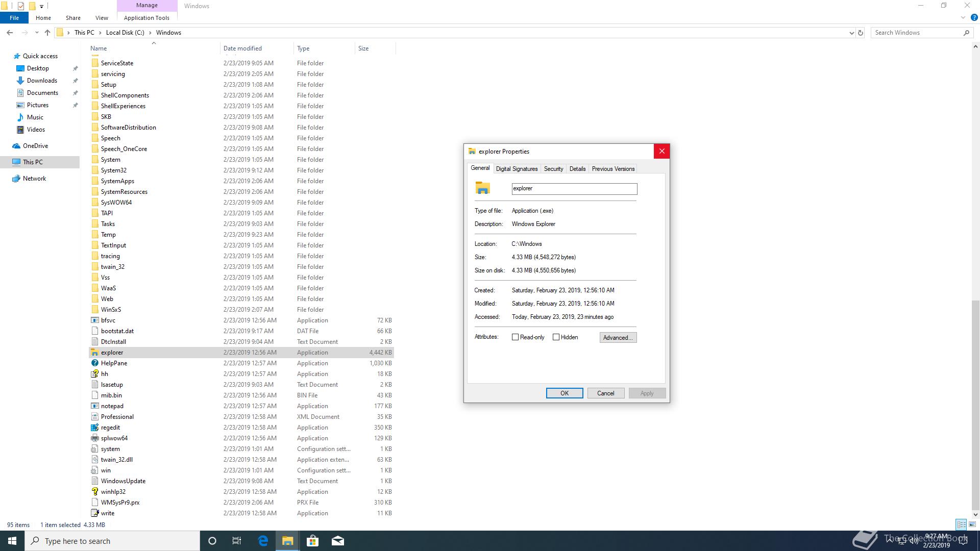Open the ribbon Help icon
This screenshot has width=980, height=551.
point(974,18)
